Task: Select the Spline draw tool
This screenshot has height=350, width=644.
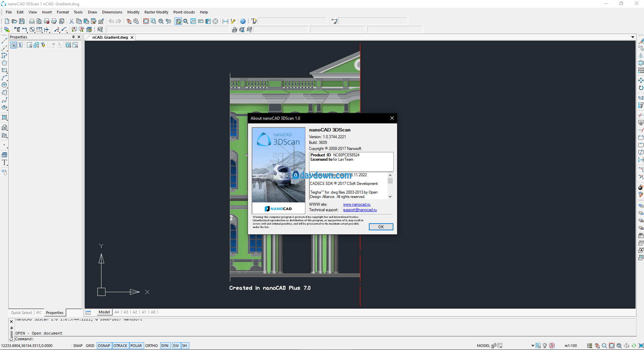Action: point(4,100)
